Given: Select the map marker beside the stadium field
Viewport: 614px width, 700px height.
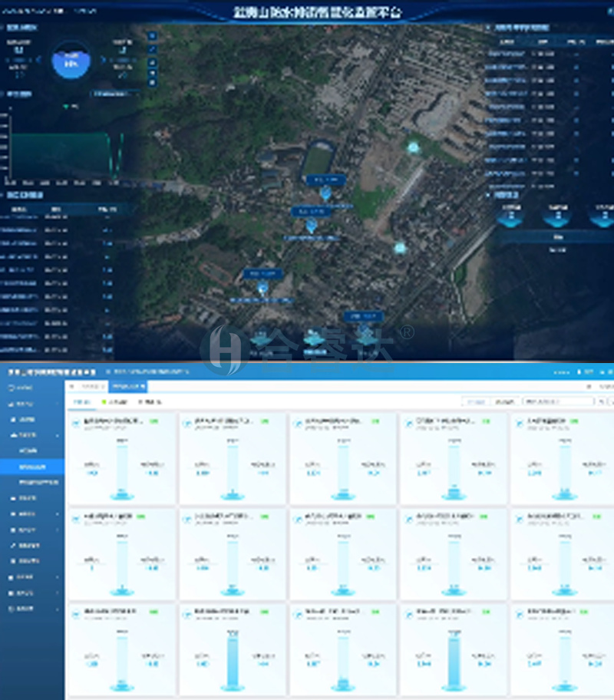Looking at the screenshot, I should 325,192.
